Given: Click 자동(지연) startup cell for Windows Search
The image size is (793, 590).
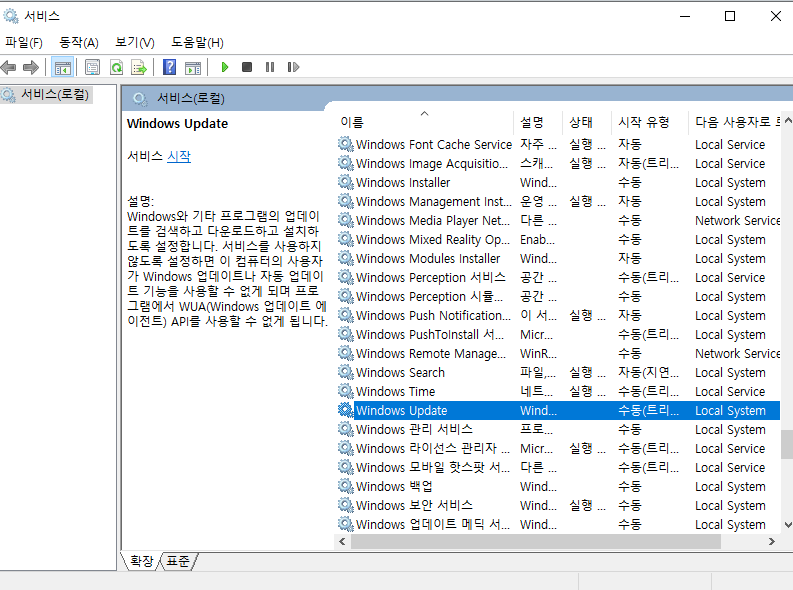Looking at the screenshot, I should point(648,373).
